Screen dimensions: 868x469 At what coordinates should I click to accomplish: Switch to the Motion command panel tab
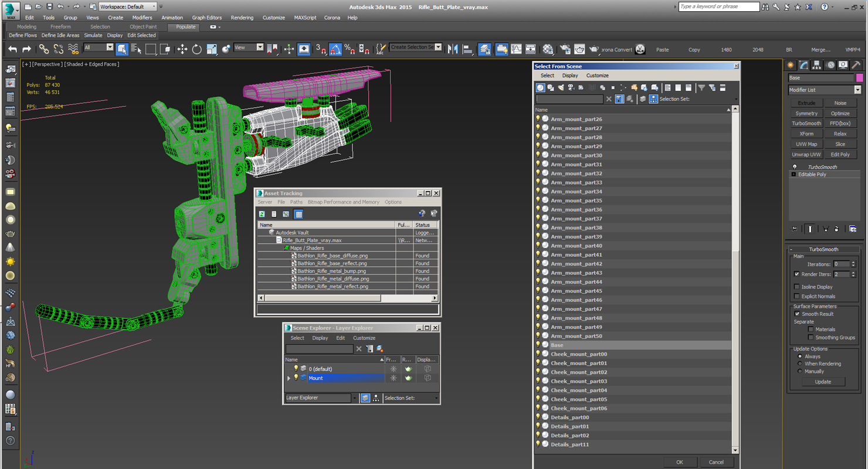[830, 65]
